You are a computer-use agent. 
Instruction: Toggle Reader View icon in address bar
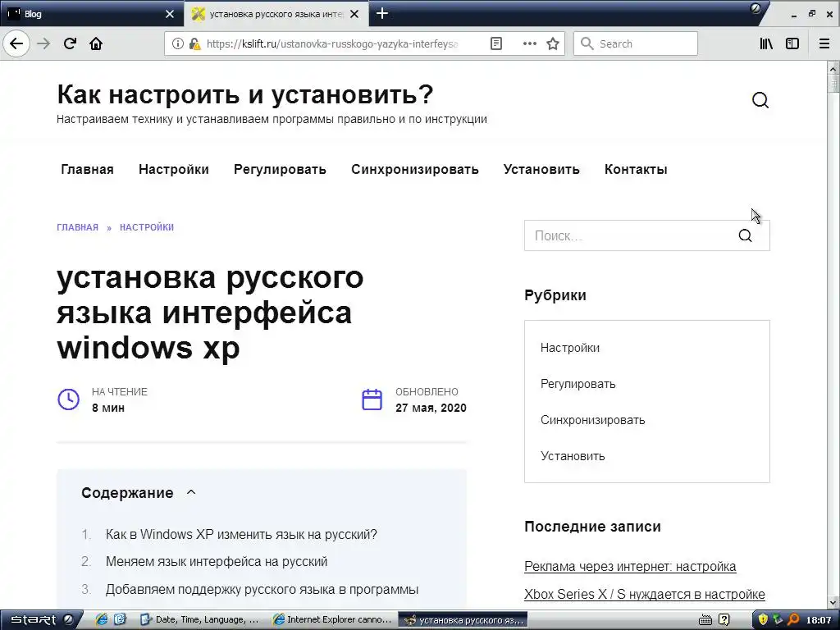pyautogui.click(x=496, y=43)
